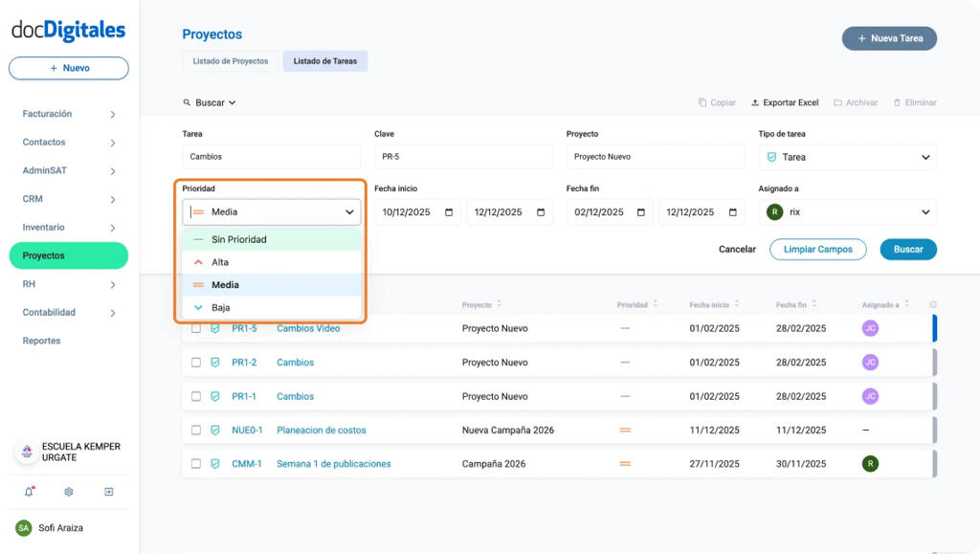Click the notifications bell icon

coord(29,492)
